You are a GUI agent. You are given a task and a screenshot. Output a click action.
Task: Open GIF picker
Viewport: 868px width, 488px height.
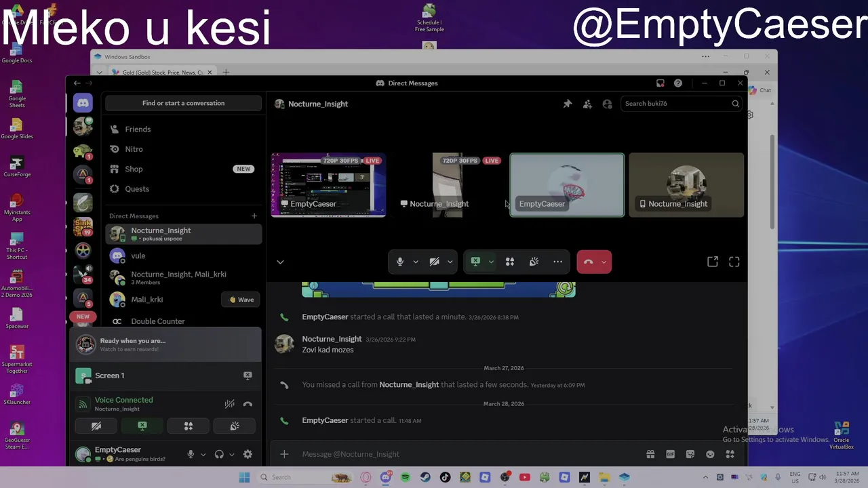tap(670, 454)
